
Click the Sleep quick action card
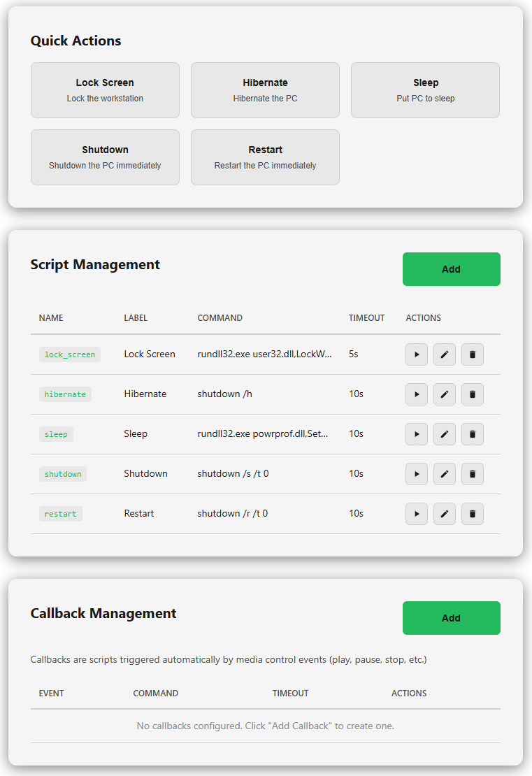(425, 90)
